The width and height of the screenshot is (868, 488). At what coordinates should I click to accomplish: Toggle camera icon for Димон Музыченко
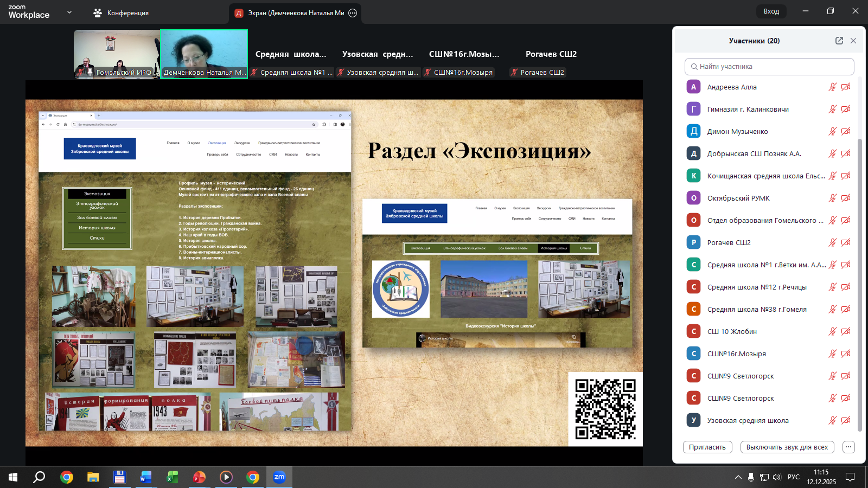pyautogui.click(x=846, y=131)
